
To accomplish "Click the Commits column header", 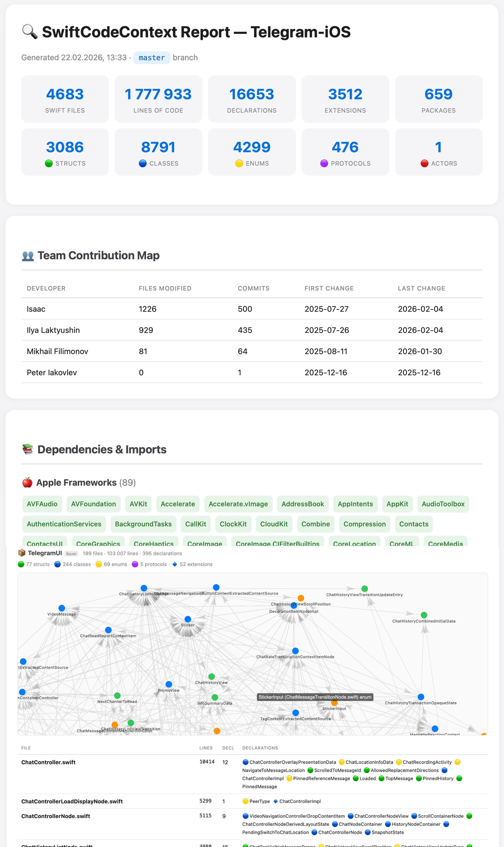I will coord(254,288).
